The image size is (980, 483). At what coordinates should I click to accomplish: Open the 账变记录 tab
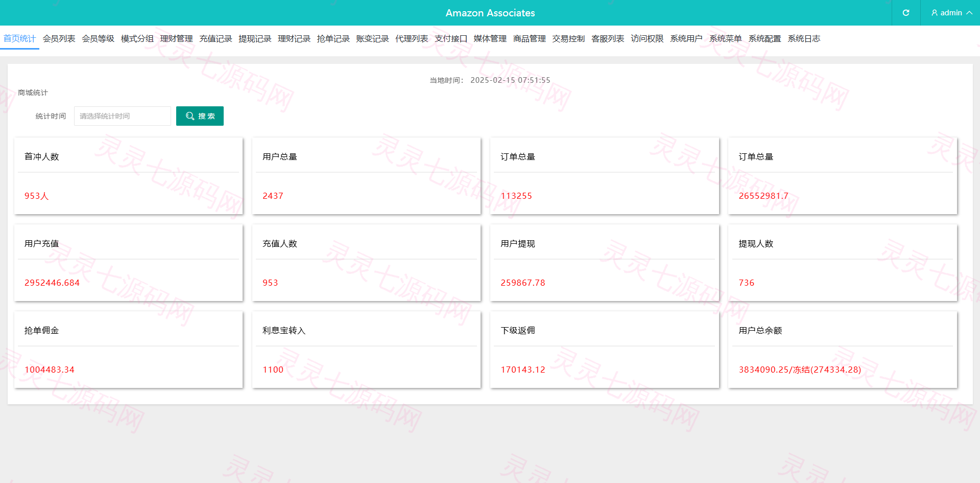[x=372, y=38]
